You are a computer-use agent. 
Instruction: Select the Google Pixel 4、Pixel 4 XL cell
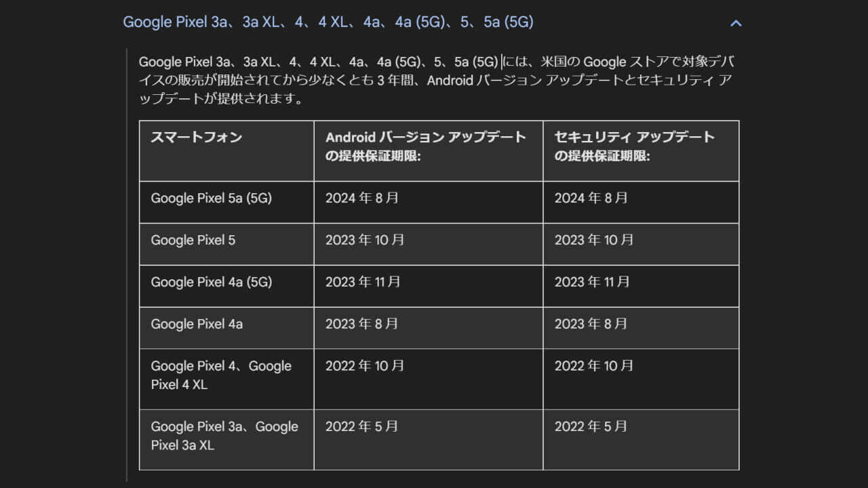point(221,375)
